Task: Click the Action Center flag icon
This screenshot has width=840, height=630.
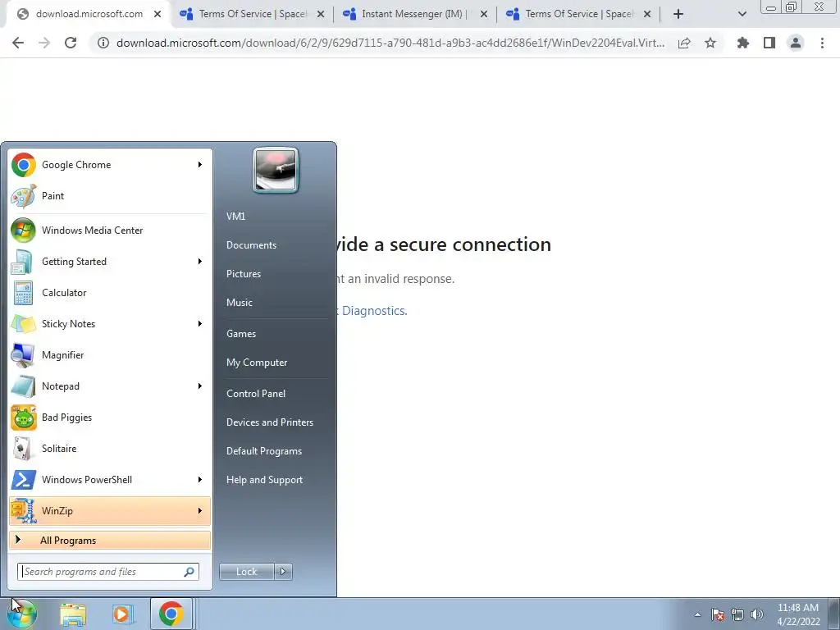Action: [x=718, y=614]
